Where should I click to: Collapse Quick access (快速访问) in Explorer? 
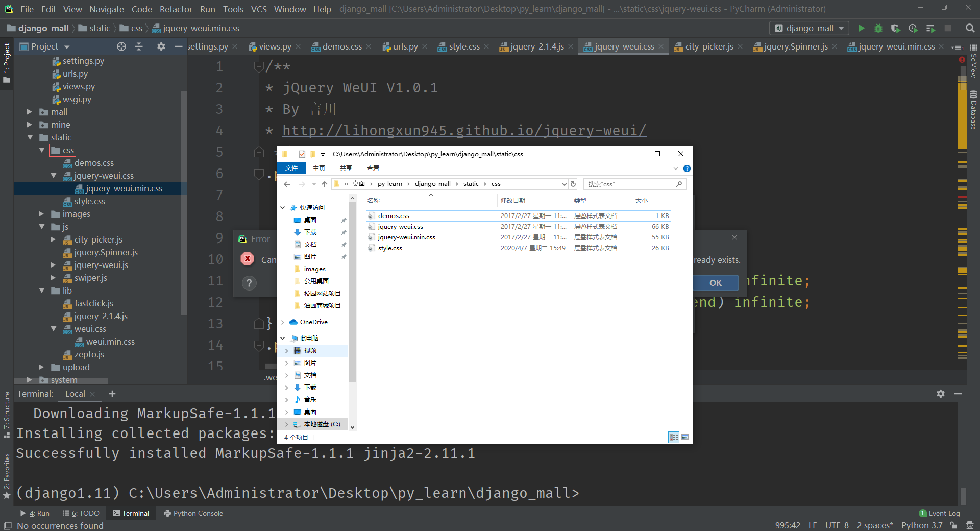pos(283,208)
